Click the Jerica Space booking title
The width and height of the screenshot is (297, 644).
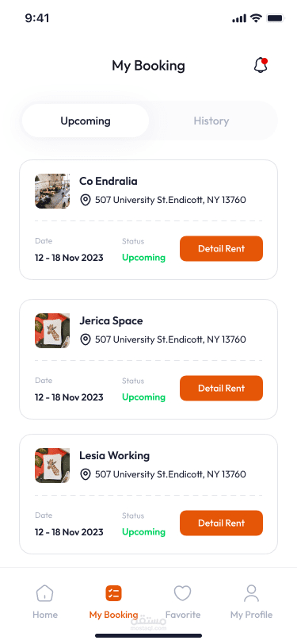pos(111,320)
